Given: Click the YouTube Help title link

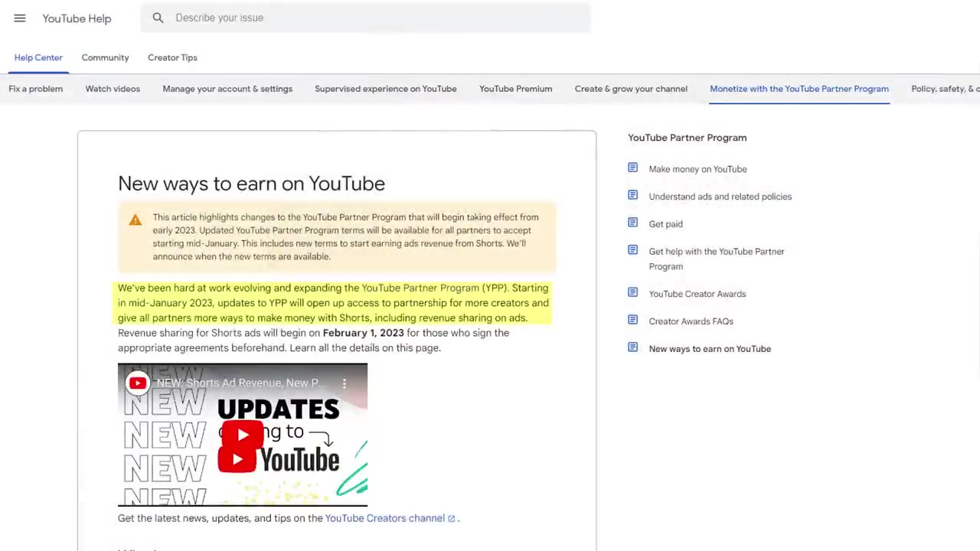Looking at the screenshot, I should (77, 18).
